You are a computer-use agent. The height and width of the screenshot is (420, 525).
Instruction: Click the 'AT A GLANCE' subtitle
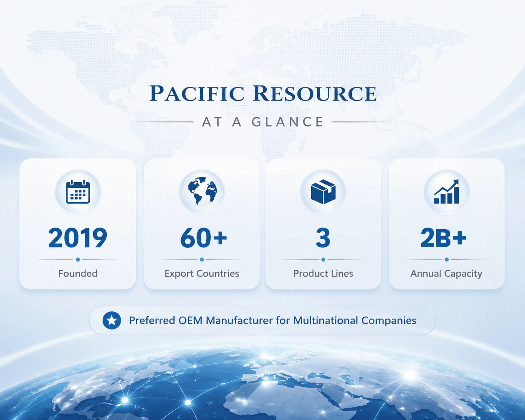[263, 122]
